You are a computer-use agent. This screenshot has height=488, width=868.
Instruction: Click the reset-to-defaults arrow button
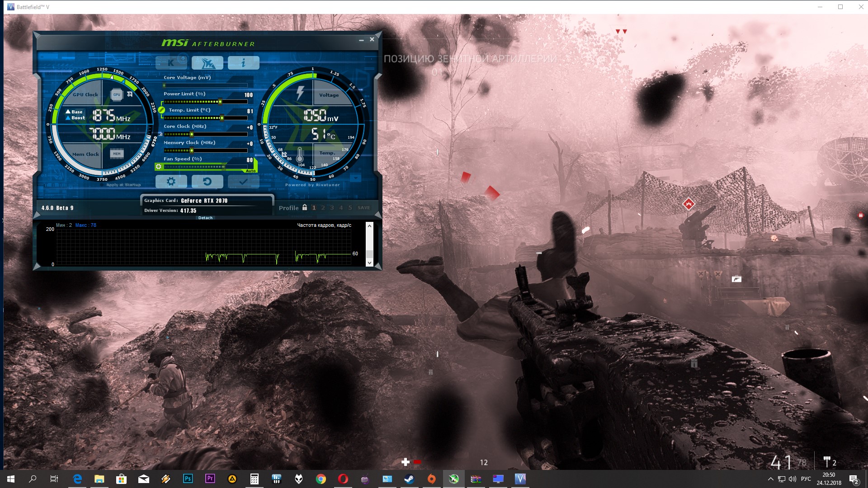tap(207, 181)
